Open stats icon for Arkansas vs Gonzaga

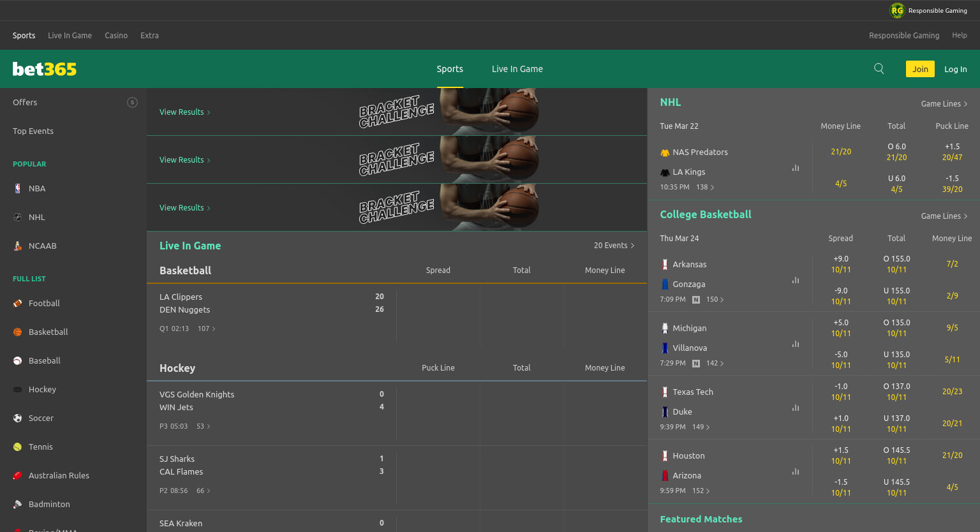click(x=796, y=280)
